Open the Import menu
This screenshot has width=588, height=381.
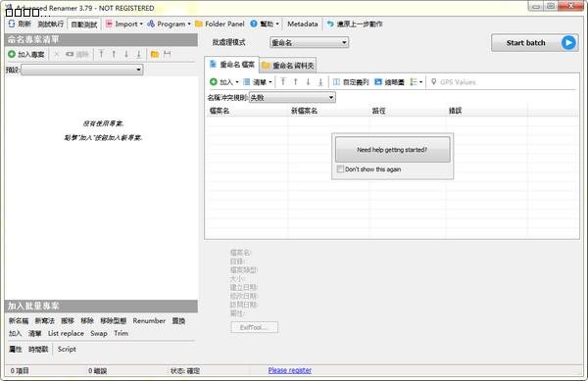pyautogui.click(x=125, y=24)
